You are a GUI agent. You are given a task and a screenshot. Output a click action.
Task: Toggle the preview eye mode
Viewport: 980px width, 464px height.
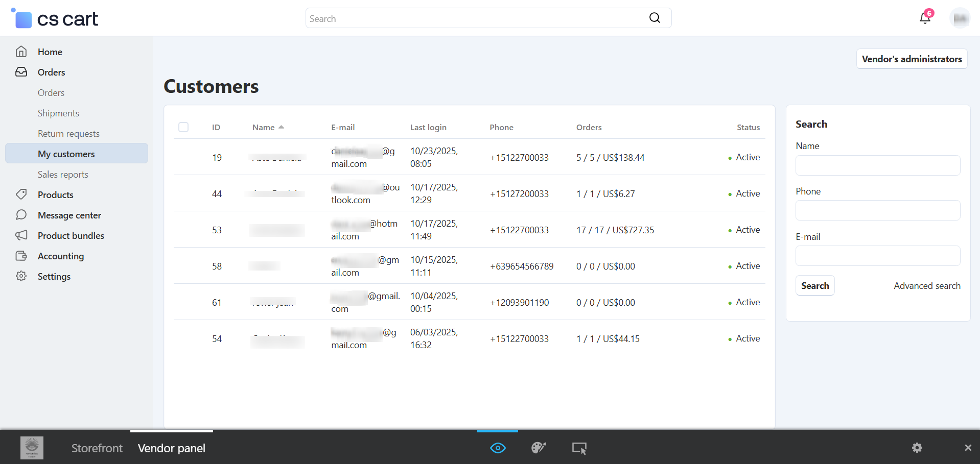point(498,448)
